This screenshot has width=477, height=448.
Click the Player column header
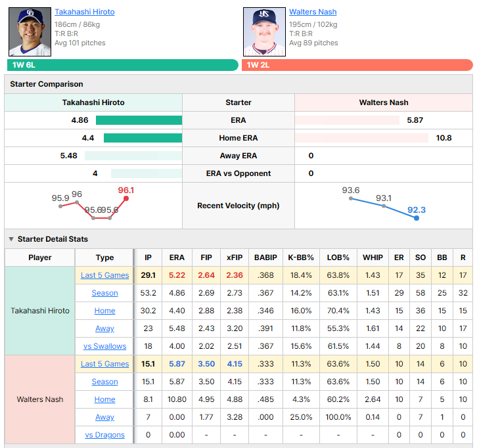tap(40, 258)
